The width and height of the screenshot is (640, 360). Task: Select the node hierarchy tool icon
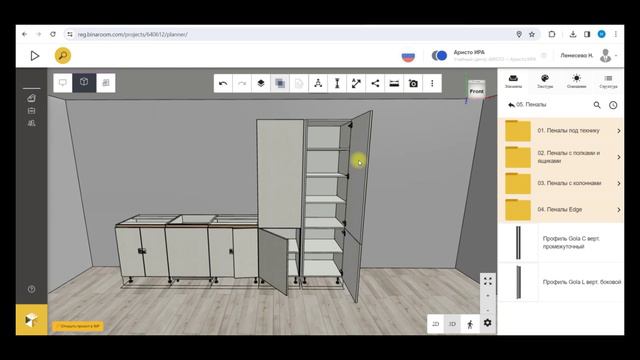click(318, 84)
